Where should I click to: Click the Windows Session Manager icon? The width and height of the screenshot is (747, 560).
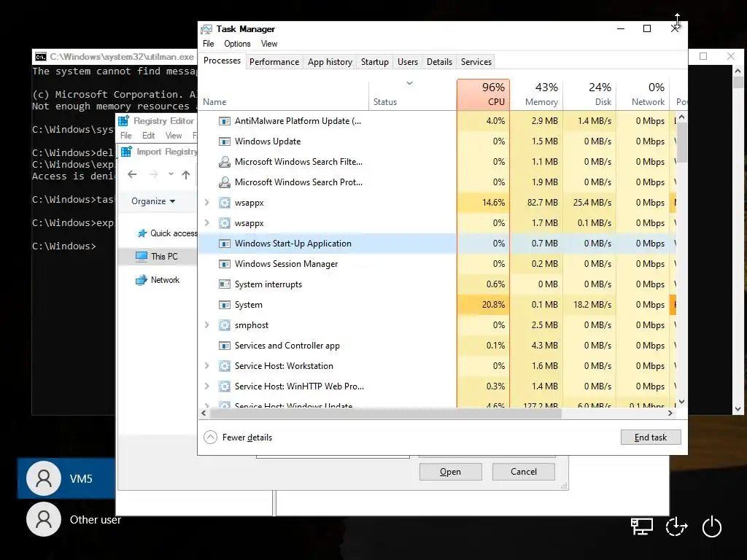[x=224, y=264]
